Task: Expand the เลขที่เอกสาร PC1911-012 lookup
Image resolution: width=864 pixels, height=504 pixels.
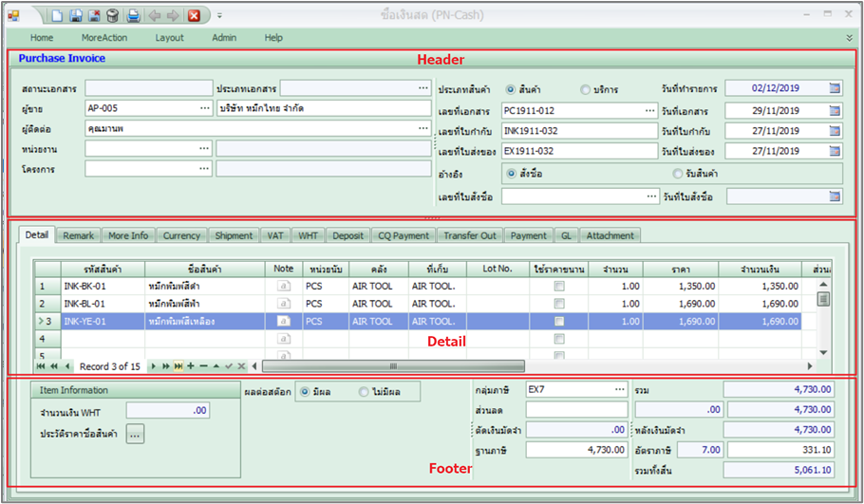Action: point(650,110)
